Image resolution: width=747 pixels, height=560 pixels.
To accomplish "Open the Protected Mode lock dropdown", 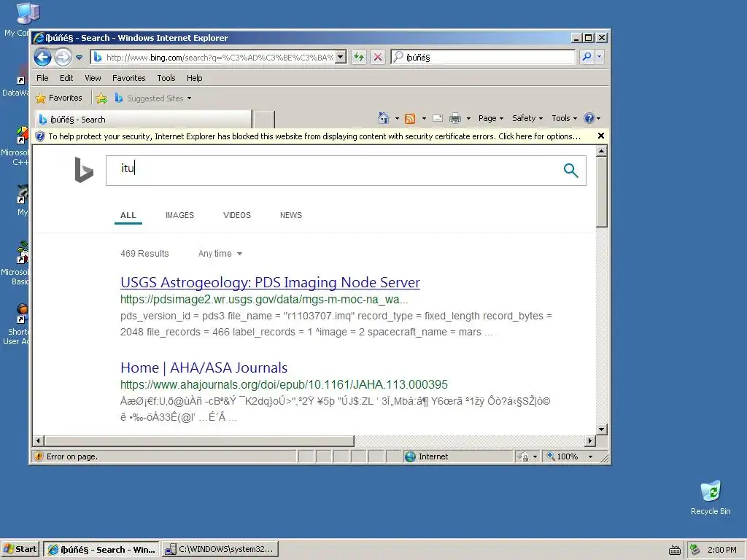I will tap(528, 456).
